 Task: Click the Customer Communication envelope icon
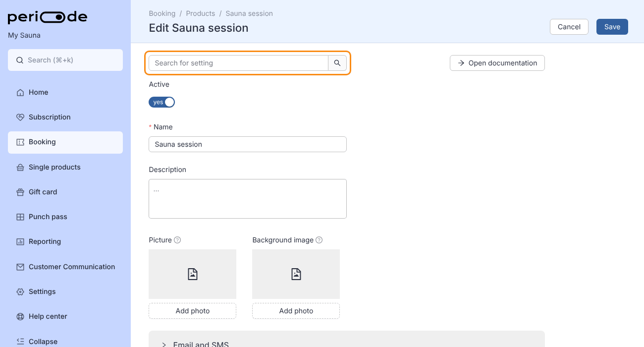tap(20, 267)
